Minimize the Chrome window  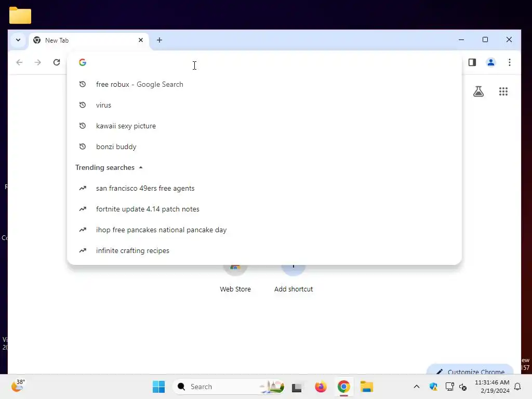(x=461, y=39)
